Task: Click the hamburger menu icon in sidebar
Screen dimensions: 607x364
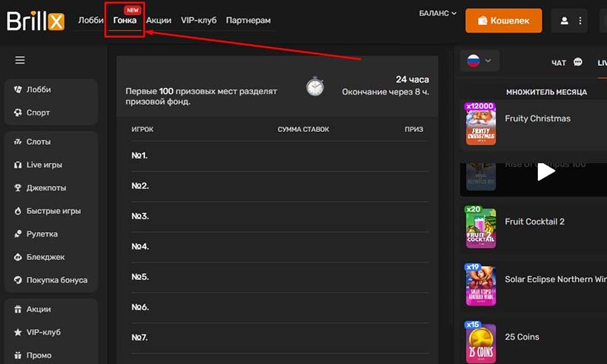Action: 20,61
